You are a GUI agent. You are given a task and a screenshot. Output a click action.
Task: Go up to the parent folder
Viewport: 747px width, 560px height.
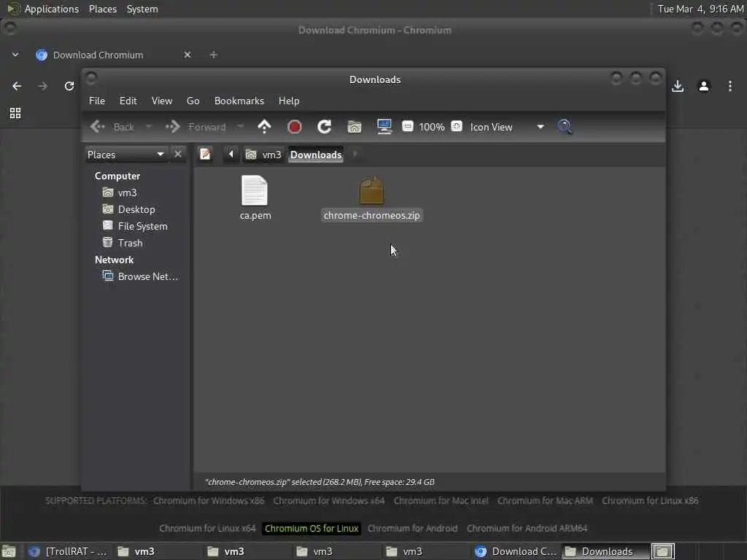(x=264, y=127)
